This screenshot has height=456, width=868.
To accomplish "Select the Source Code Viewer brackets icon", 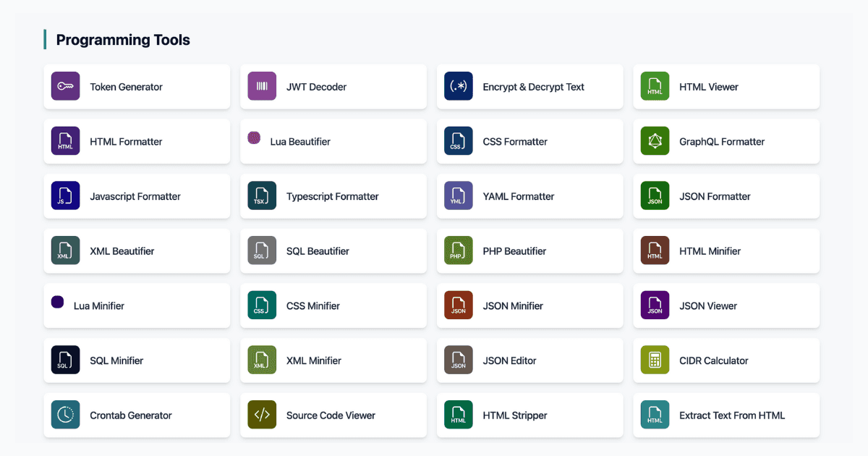I will pos(261,415).
